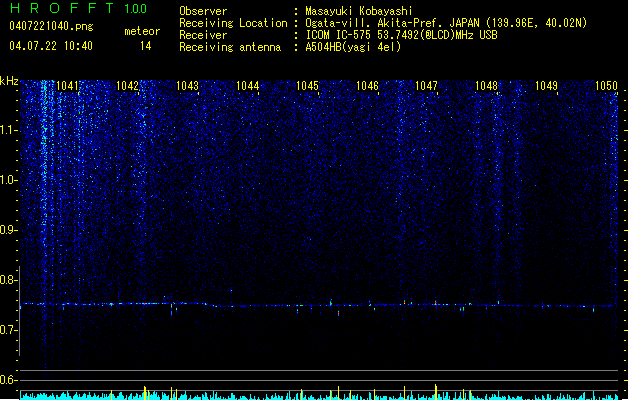Click the Receiving antenna field label
Viewport: 629px width, 400px height.
(x=230, y=47)
